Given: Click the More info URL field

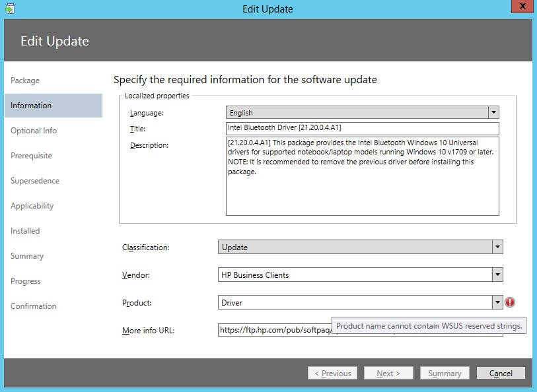Looking at the screenshot, I should [x=275, y=330].
